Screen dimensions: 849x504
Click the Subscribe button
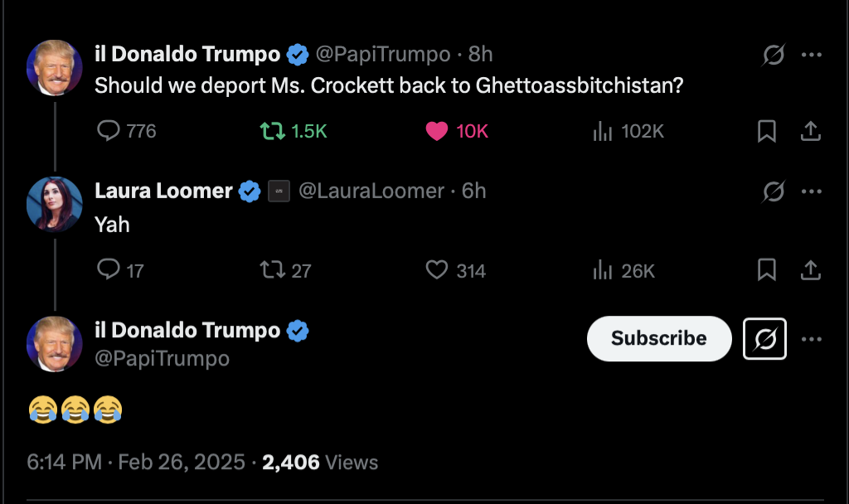tap(659, 338)
